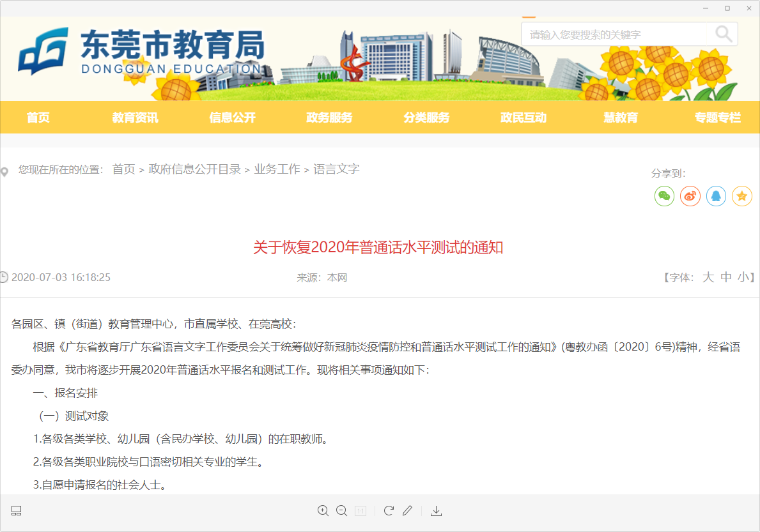This screenshot has height=532, width=760.
Task: Open 业务工作 breadcrumb link
Action: point(277,169)
